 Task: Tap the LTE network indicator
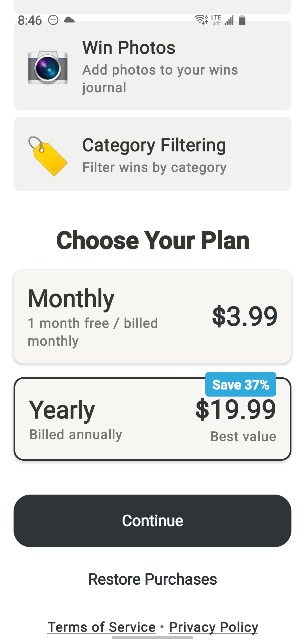pos(216,20)
